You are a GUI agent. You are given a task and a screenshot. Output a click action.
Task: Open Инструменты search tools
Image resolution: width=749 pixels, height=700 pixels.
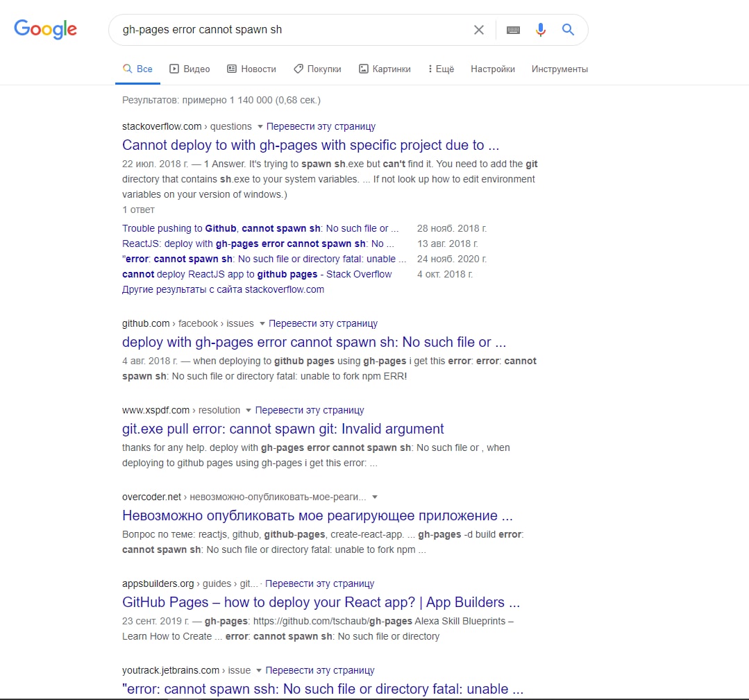click(x=559, y=69)
